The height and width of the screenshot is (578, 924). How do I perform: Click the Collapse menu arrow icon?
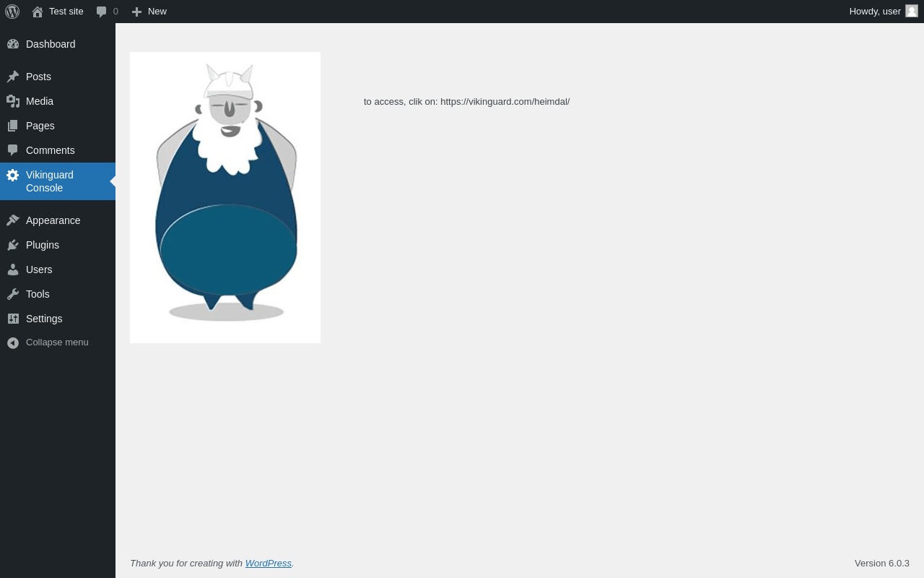pyautogui.click(x=13, y=342)
